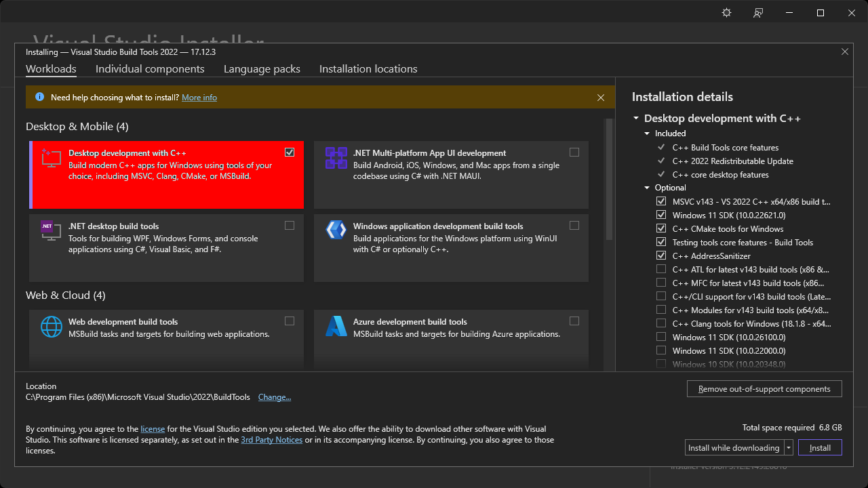868x488 pixels.
Task: Check .NET desktop build tools workload
Action: click(x=290, y=226)
